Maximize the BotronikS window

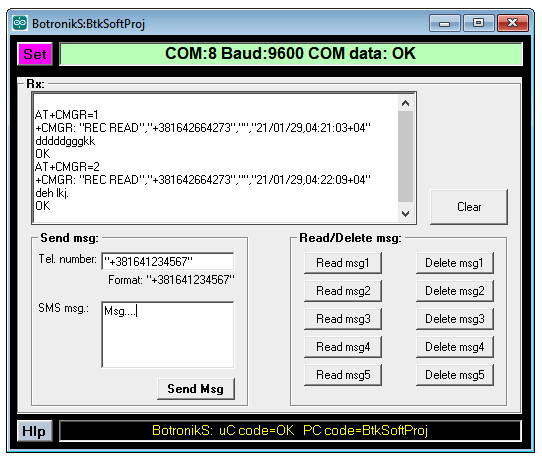478,23
